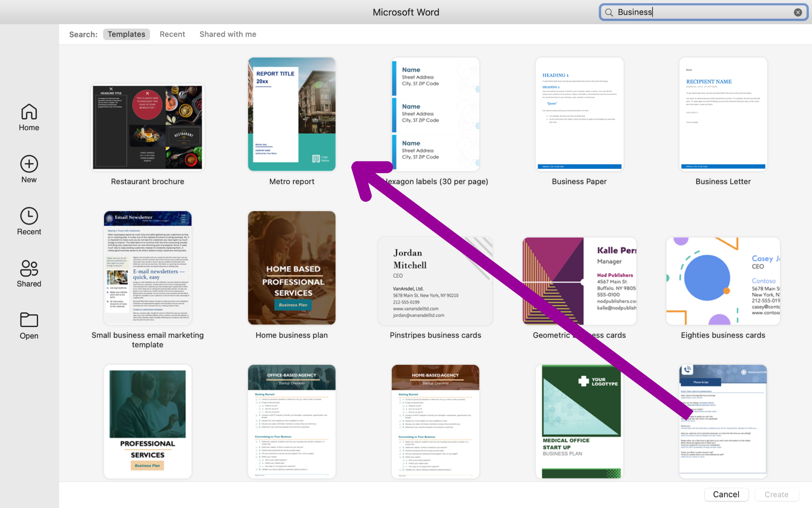Click the Home business plan caption
Viewport: 812px width, 508px height.
pos(292,335)
